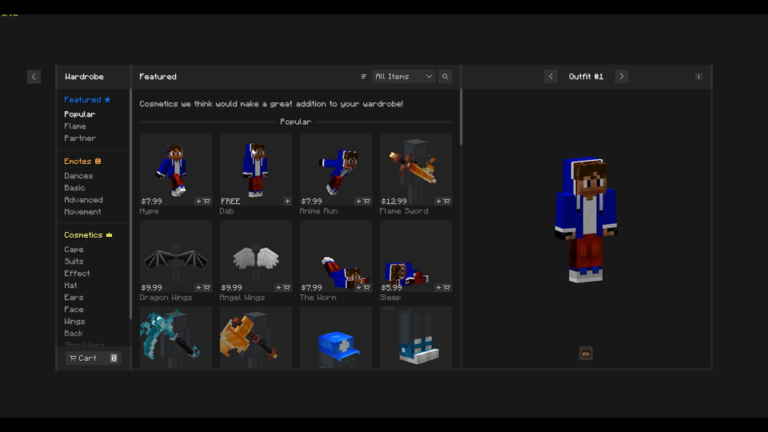Go to the next outfit with right arrow

click(x=621, y=77)
